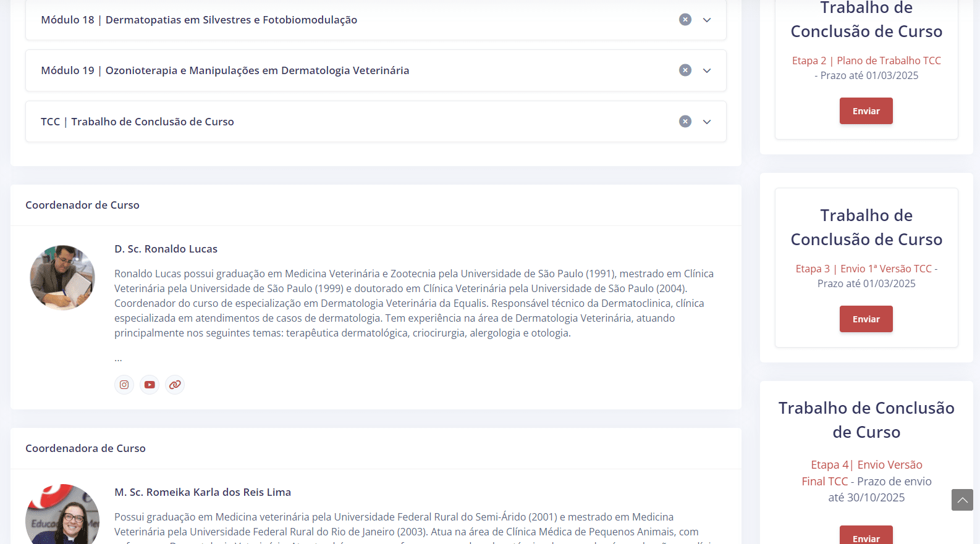Open Ronaldo Lucas's Instagram profile icon
The width and height of the screenshot is (980, 544).
124,385
